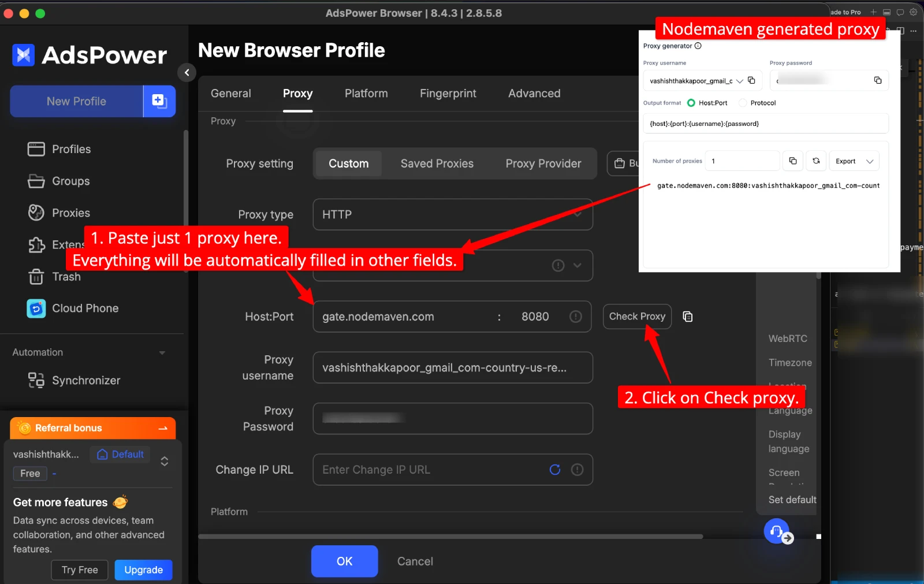This screenshot has width=924, height=584.
Task: Click the New Profile button
Action: coord(76,101)
